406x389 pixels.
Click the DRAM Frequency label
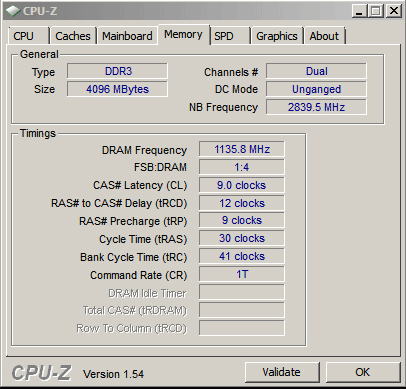click(x=144, y=150)
